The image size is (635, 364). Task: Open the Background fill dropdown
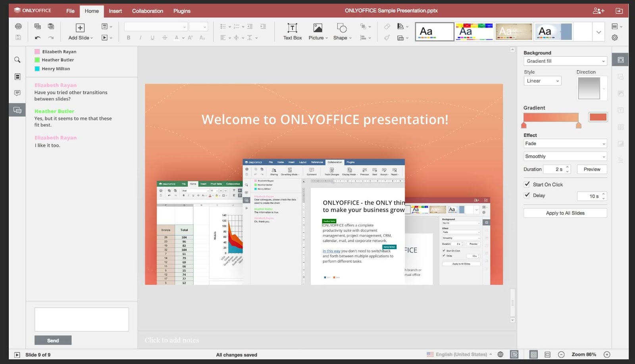565,61
